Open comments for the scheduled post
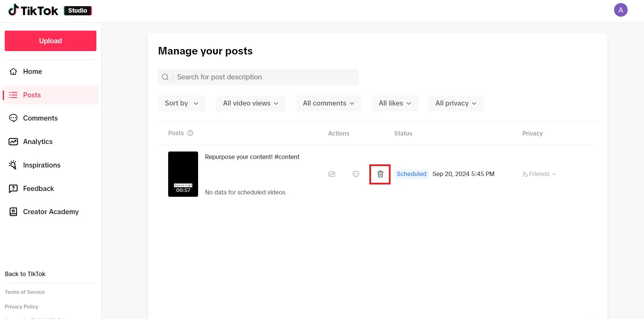The height and width of the screenshot is (319, 644). (355, 174)
